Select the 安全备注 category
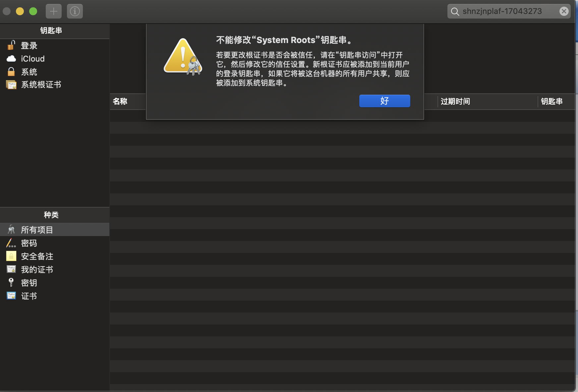 (36, 256)
